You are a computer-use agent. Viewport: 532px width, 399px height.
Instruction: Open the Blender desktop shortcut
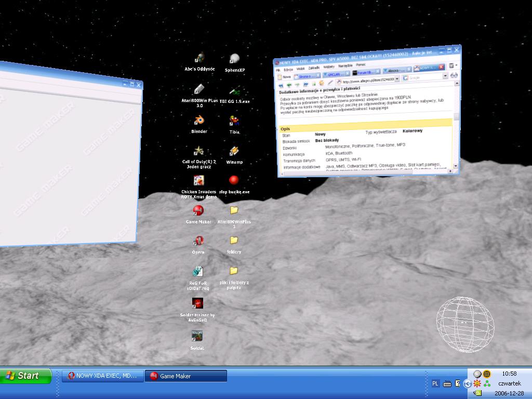point(198,121)
